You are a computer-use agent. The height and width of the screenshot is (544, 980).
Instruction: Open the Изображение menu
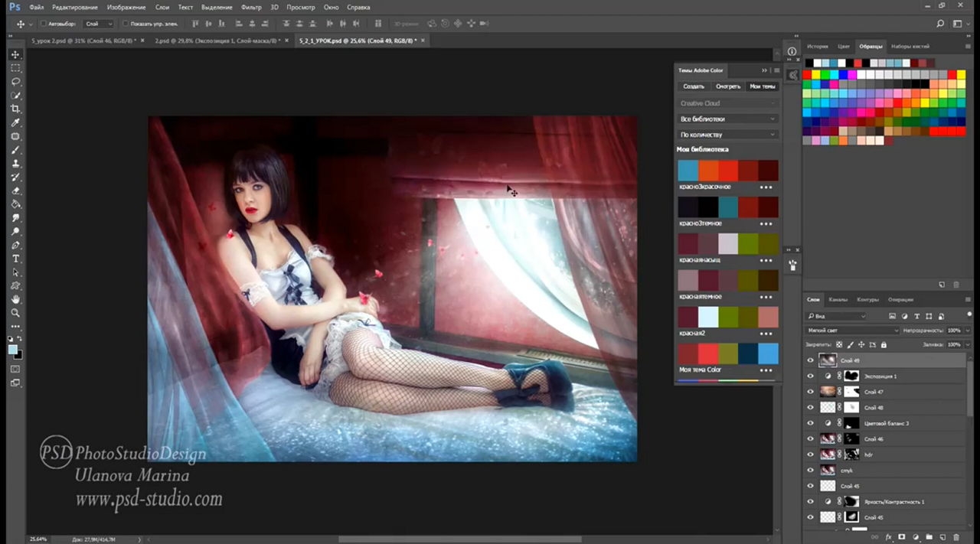click(x=126, y=7)
